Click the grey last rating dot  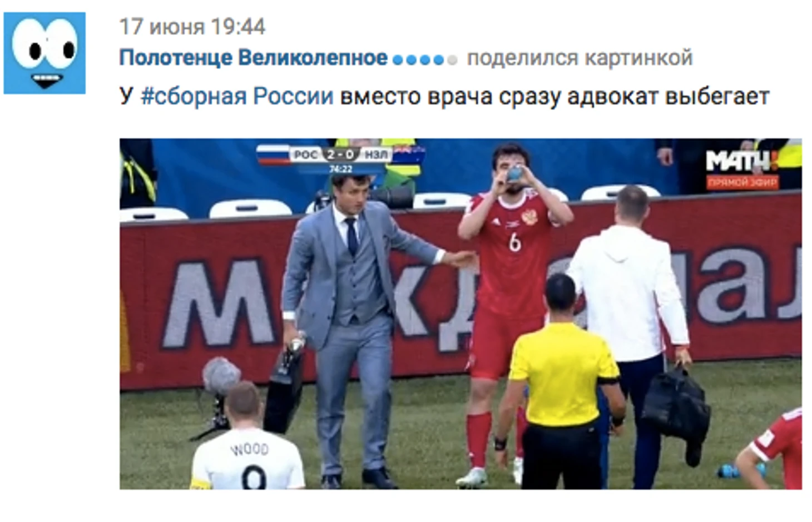[x=452, y=59]
